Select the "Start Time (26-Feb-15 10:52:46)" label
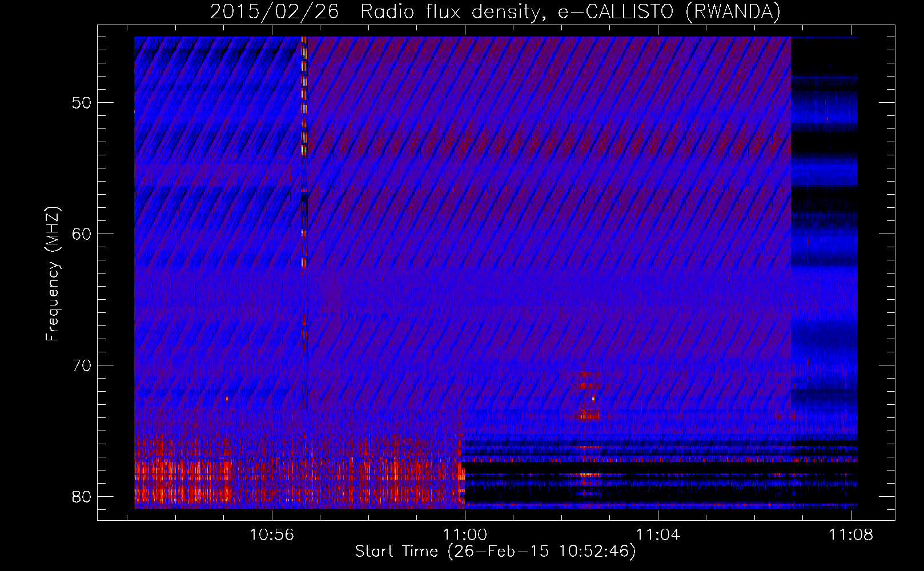924x571 pixels. click(496, 552)
